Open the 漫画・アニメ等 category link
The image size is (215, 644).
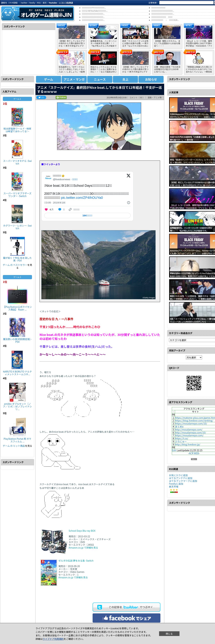(154, 97)
